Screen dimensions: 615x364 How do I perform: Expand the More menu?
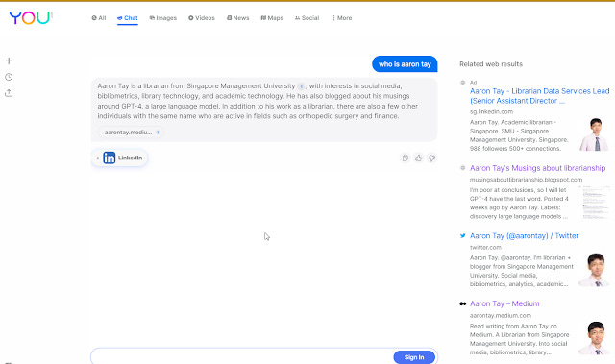(x=341, y=18)
